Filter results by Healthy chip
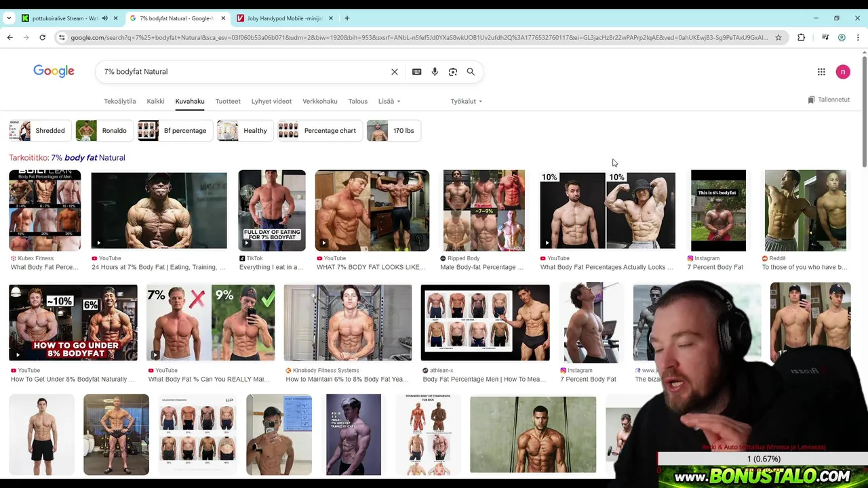 click(x=245, y=131)
